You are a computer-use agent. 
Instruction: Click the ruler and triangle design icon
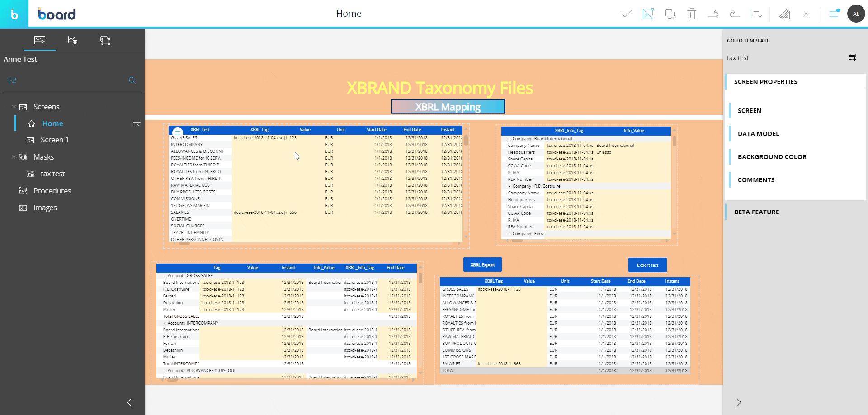[784, 14]
